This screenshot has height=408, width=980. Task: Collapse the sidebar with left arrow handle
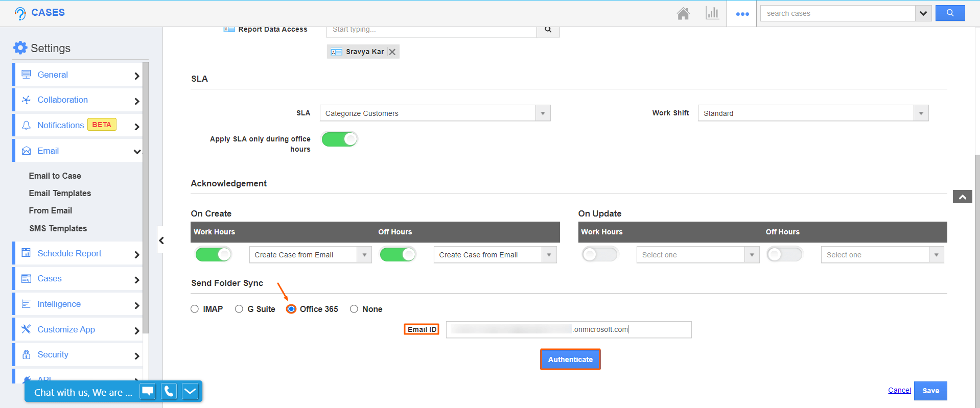tap(161, 240)
